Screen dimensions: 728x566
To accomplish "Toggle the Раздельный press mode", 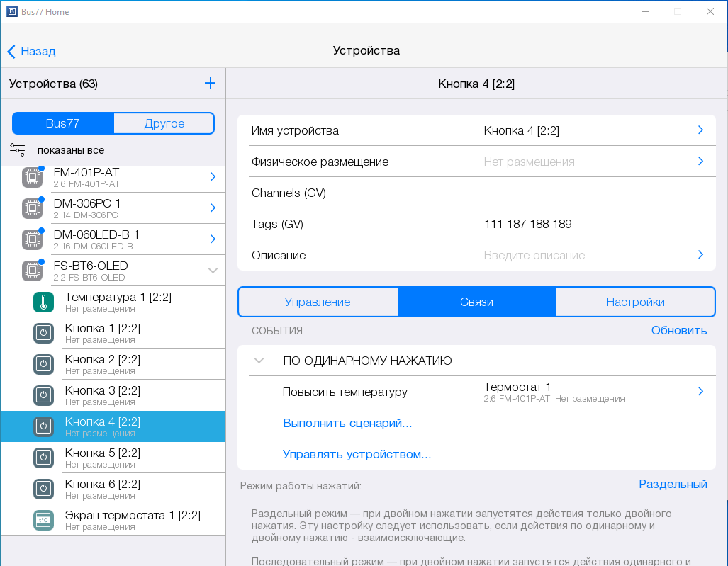I will point(673,485).
